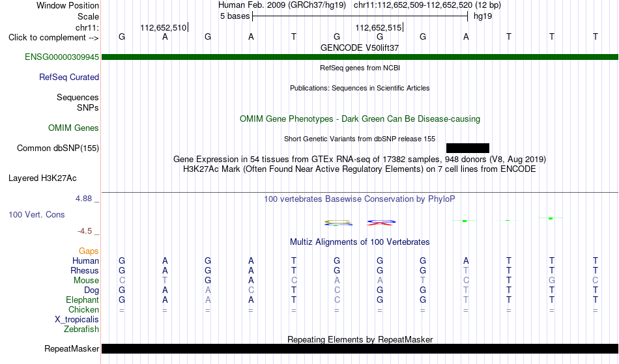This screenshot has width=619, height=364.
Task: Click the Scale label
Action: point(88,17)
